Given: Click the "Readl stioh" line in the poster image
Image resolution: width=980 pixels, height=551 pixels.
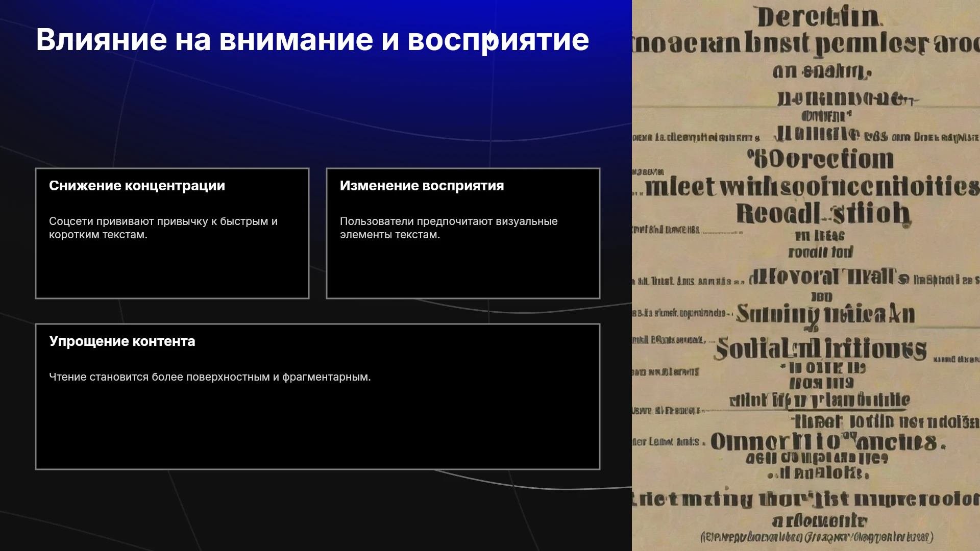Looking at the screenshot, I should 823,214.
